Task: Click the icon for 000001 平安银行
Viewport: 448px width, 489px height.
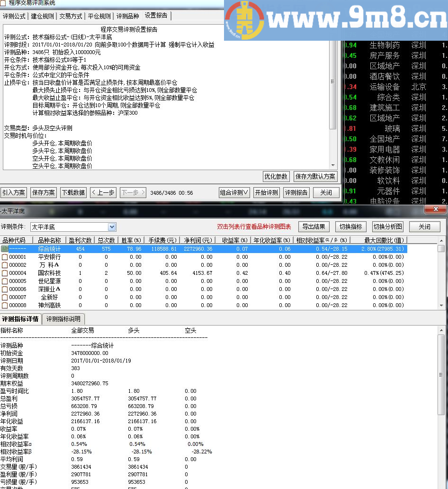Action: [4, 257]
